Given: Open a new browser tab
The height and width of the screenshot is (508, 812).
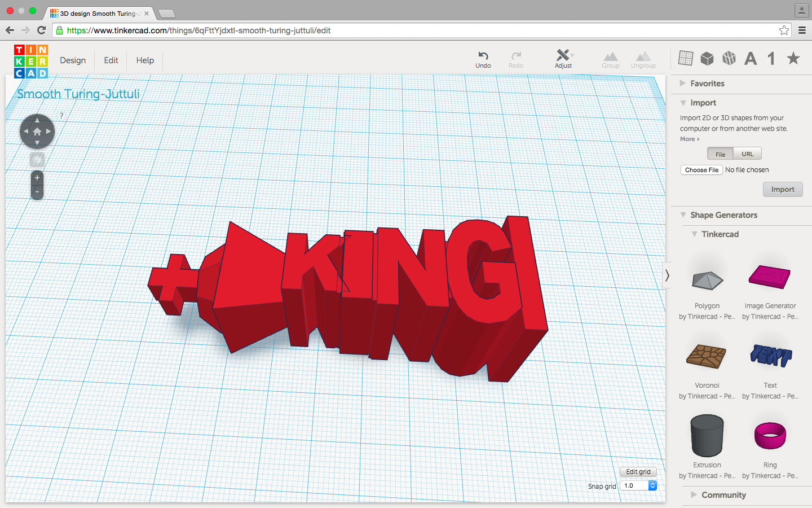Looking at the screenshot, I should tap(167, 14).
